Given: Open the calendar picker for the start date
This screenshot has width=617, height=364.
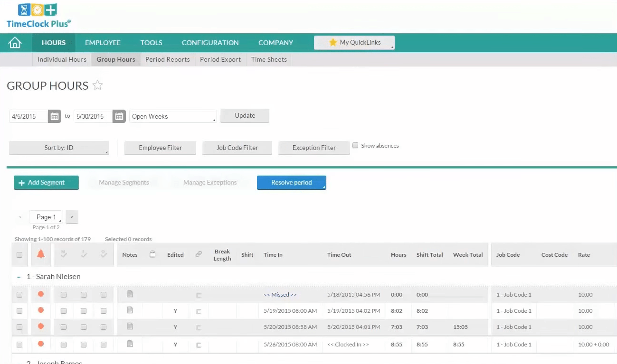Looking at the screenshot, I should pos(54,115).
